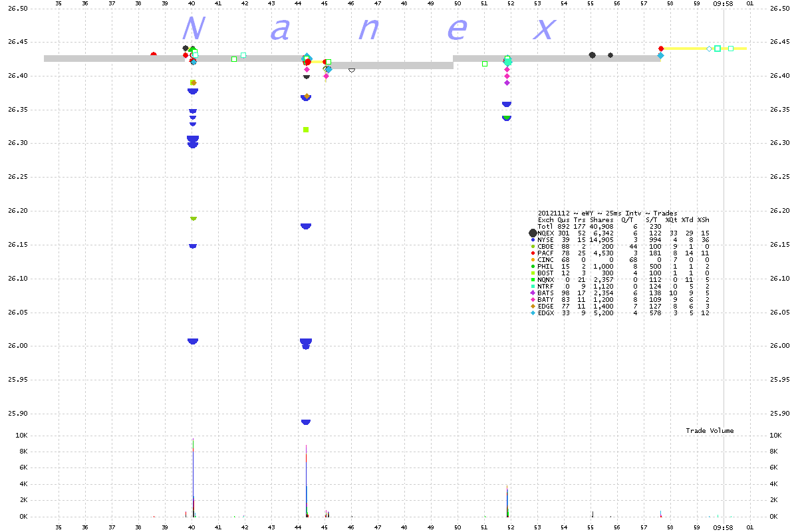Click left axis price label '26.00'
This screenshot has height=532, width=798.
click(x=17, y=346)
